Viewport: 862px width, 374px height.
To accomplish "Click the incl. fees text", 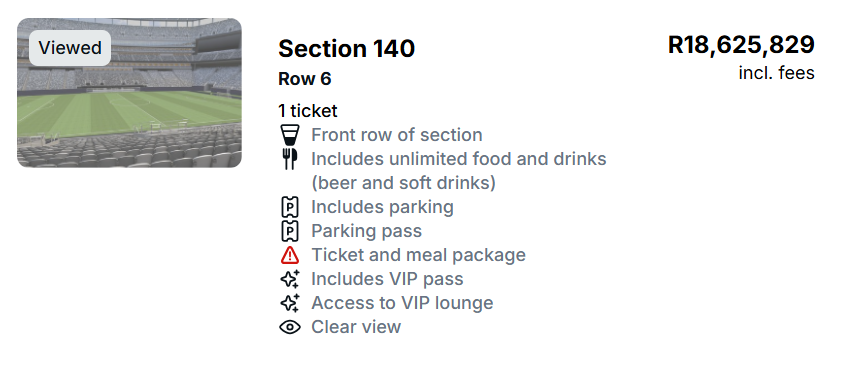I will pos(776,73).
